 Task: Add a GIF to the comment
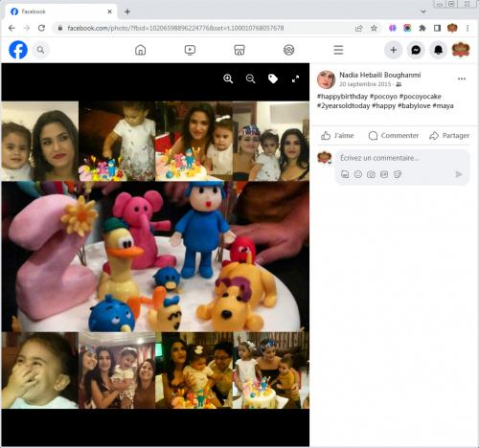[x=384, y=174]
